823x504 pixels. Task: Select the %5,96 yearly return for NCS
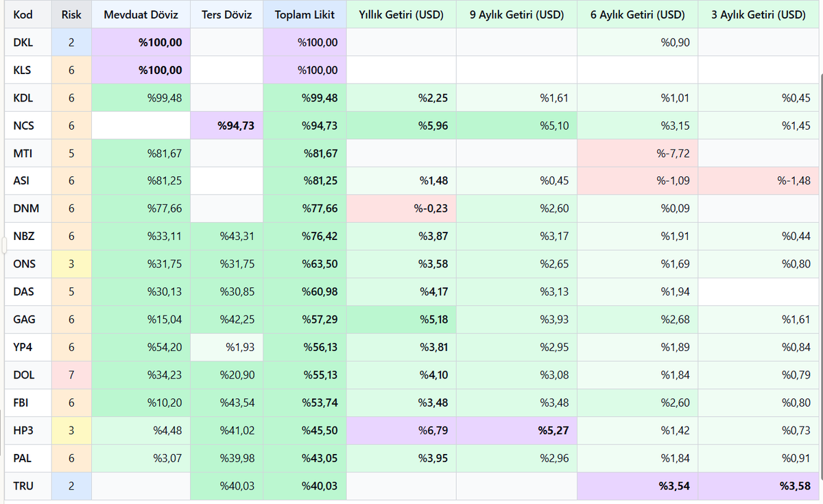click(x=401, y=125)
